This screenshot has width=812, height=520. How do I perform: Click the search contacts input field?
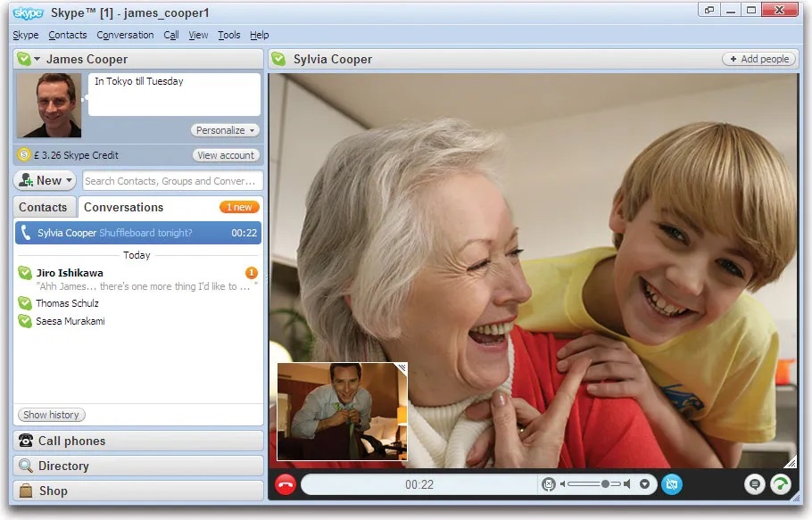[171, 180]
